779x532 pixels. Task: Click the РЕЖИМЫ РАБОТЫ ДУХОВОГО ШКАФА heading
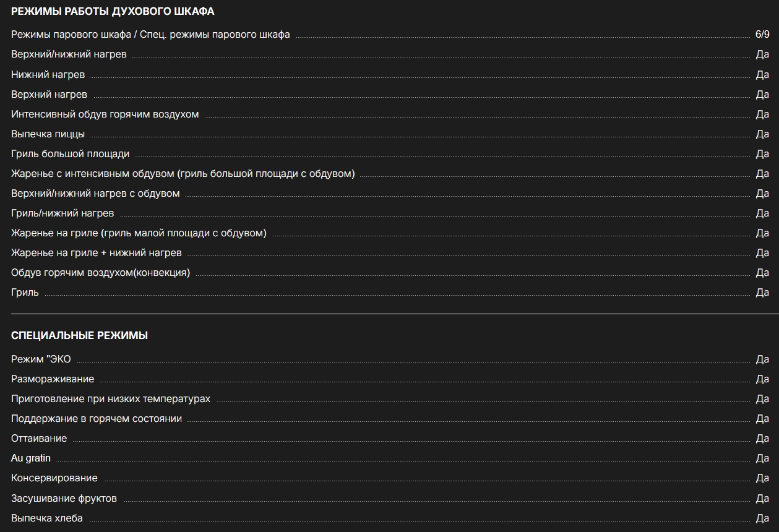[113, 11]
